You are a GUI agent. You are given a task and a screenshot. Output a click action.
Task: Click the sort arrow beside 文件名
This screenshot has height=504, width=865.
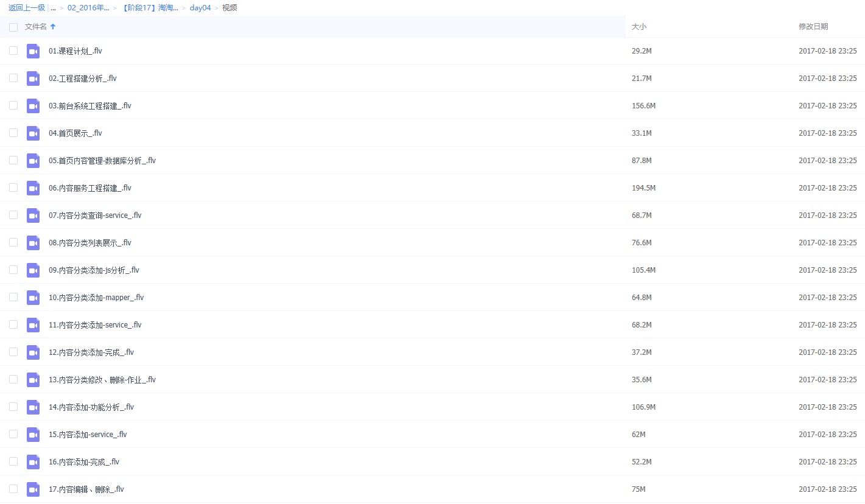click(x=53, y=27)
